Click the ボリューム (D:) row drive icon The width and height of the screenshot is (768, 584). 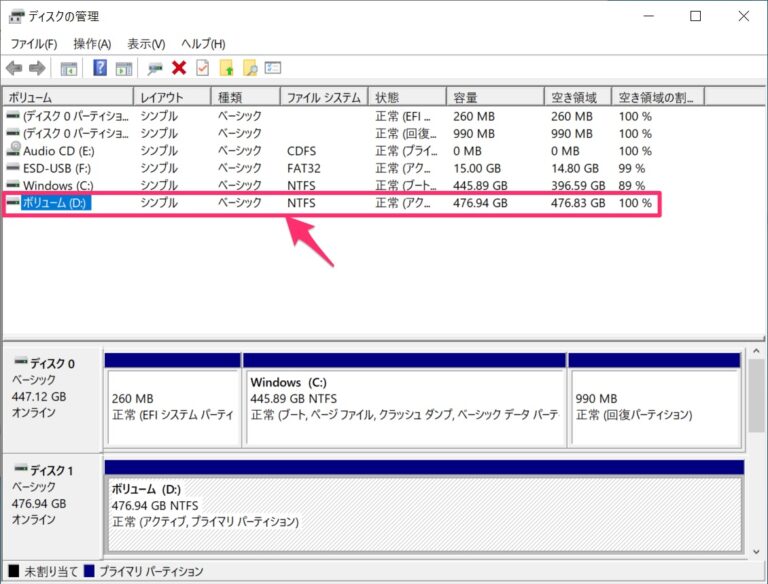pos(13,202)
